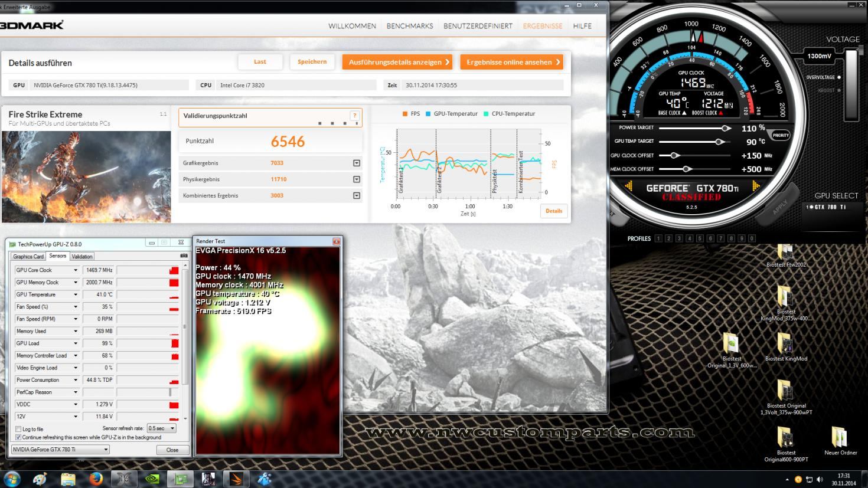Select PrecisionX profile slot 1
The image size is (868, 488).
click(658, 238)
